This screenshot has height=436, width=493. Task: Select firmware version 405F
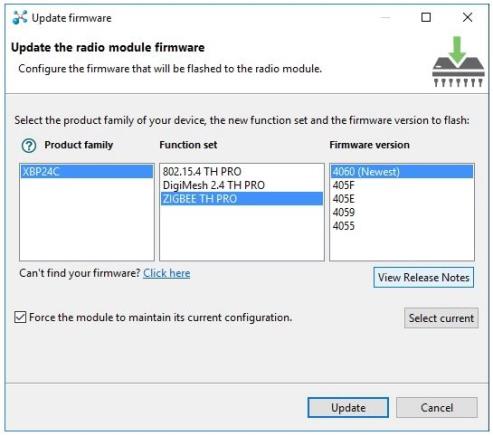(x=402, y=185)
